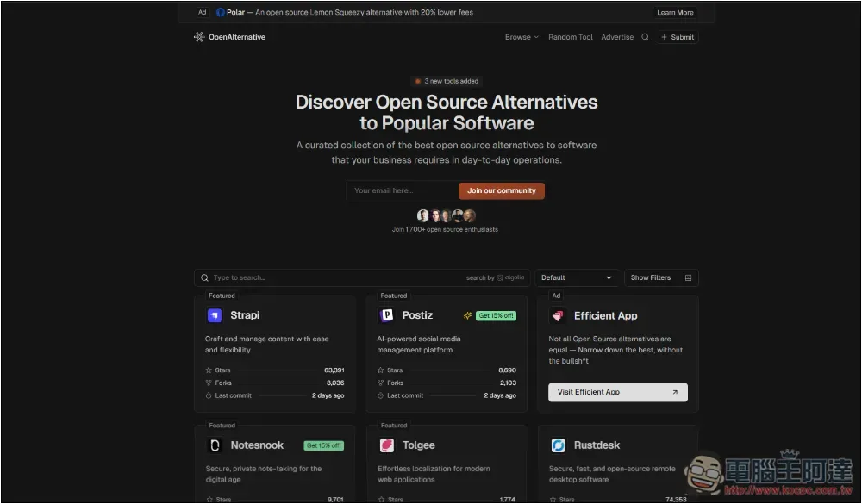Click the Rustdesk app icon
This screenshot has width=862, height=504.
[558, 445]
